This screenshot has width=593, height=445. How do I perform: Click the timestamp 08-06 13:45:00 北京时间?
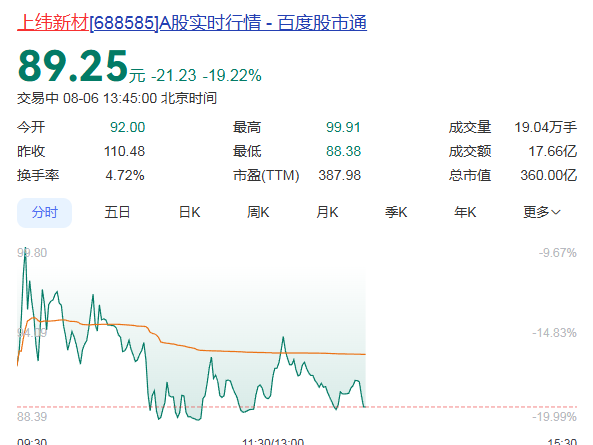[140, 98]
